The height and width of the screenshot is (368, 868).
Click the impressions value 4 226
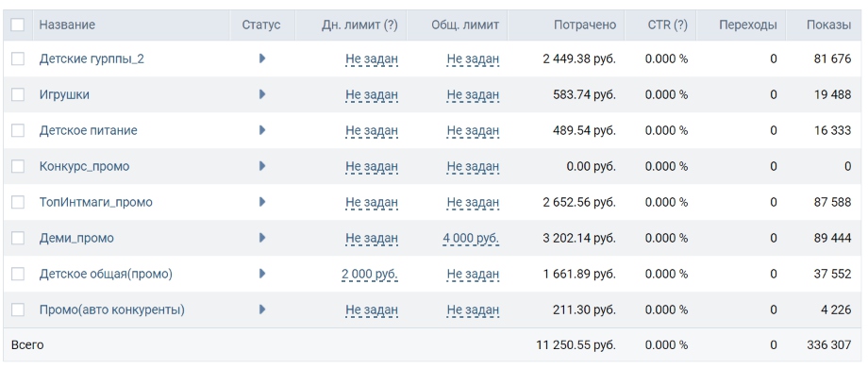[836, 309]
